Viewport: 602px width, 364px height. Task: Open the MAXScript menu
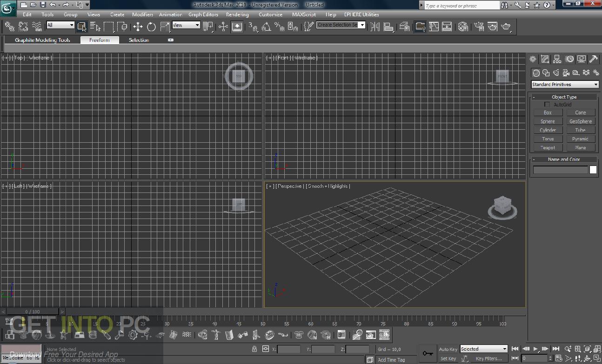(x=304, y=14)
